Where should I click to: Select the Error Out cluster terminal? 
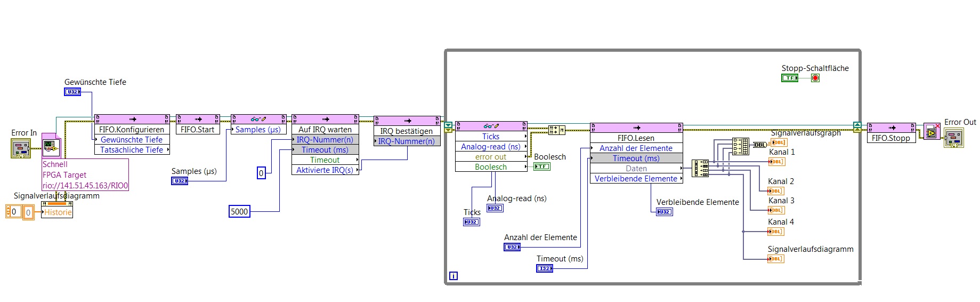954,138
